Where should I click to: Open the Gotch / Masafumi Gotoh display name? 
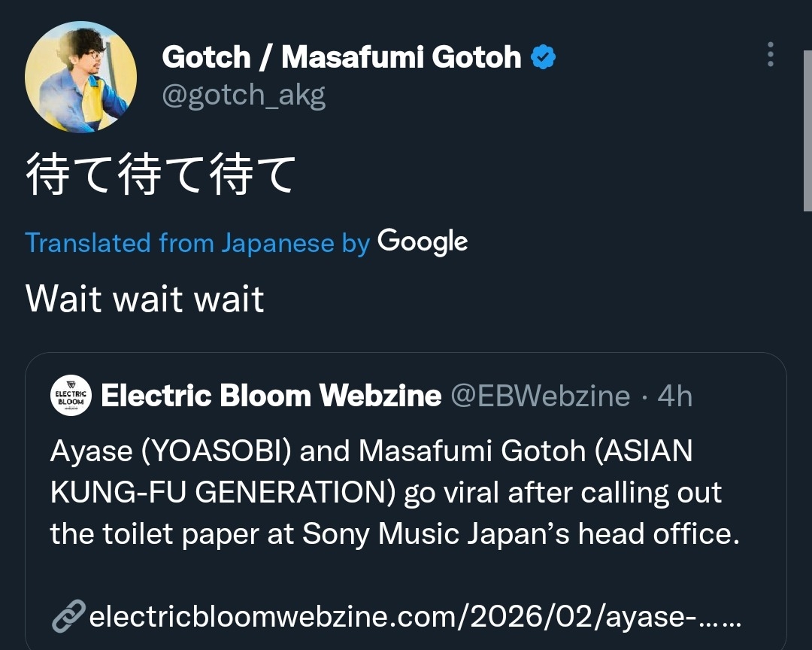click(341, 57)
